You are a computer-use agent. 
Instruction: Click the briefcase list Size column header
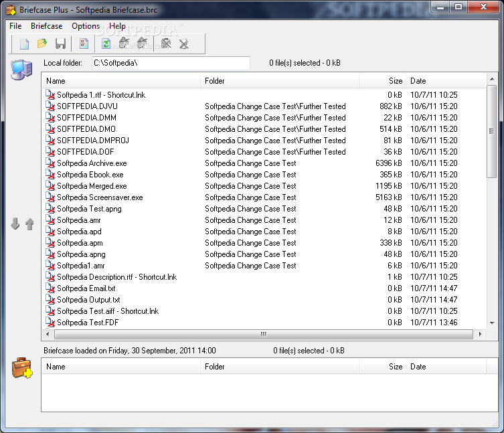point(382,367)
